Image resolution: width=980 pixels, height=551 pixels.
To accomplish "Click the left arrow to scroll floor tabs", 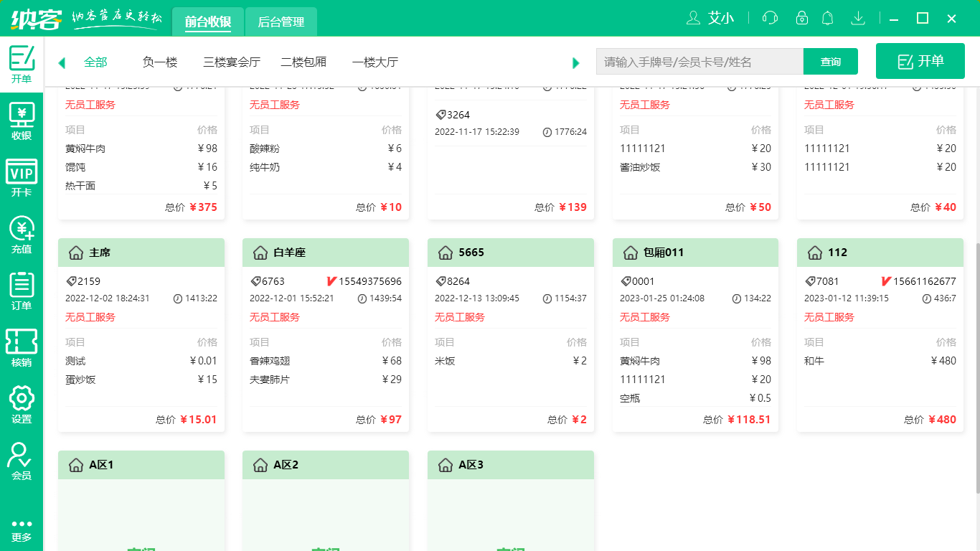I will pos(62,62).
